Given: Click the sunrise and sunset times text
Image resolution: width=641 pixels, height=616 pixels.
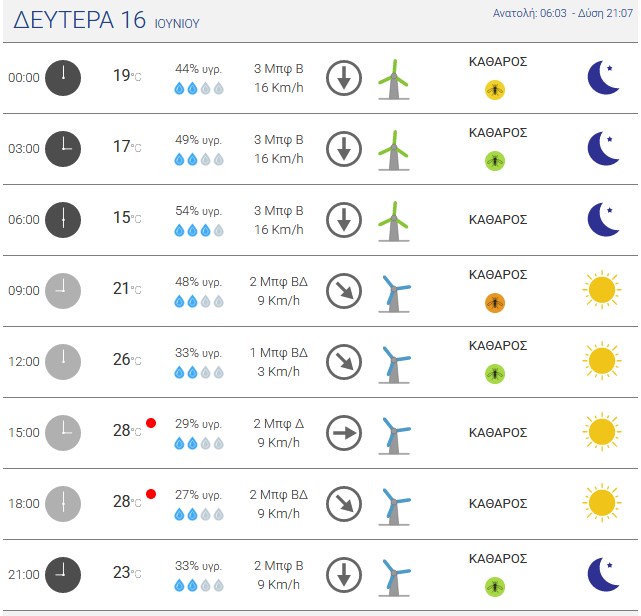Looking at the screenshot, I should 563,13.
